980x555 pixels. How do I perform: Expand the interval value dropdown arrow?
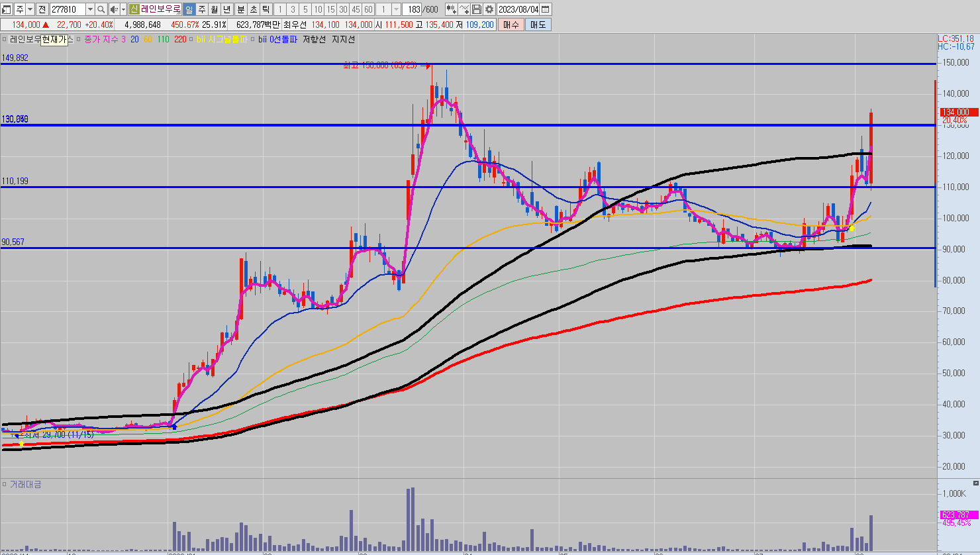pyautogui.click(x=397, y=9)
